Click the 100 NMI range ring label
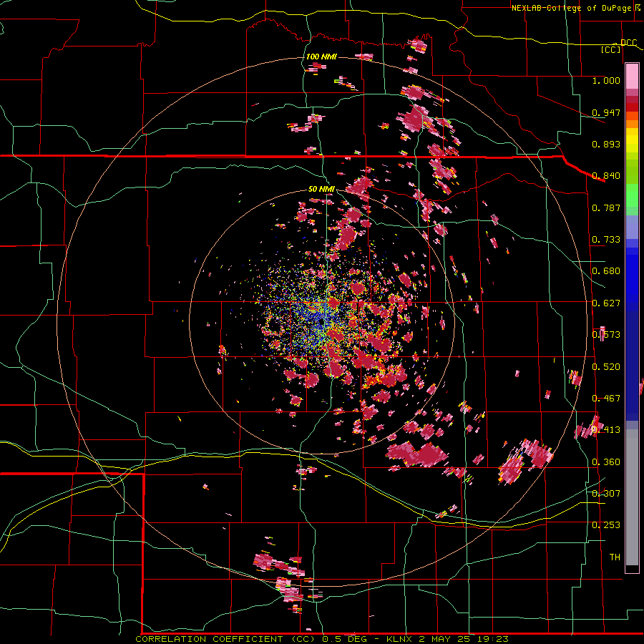Image resolution: width=644 pixels, height=644 pixels. tap(321, 57)
